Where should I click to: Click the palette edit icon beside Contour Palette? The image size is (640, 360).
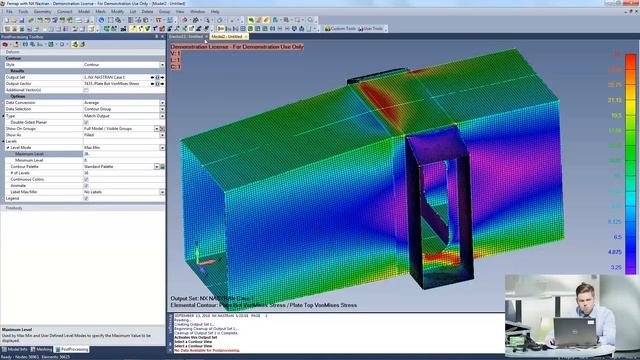[x=162, y=167]
